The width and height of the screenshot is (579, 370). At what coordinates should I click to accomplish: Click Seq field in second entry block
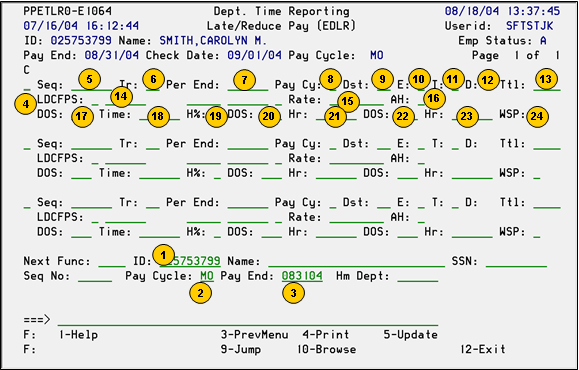pos(92,144)
